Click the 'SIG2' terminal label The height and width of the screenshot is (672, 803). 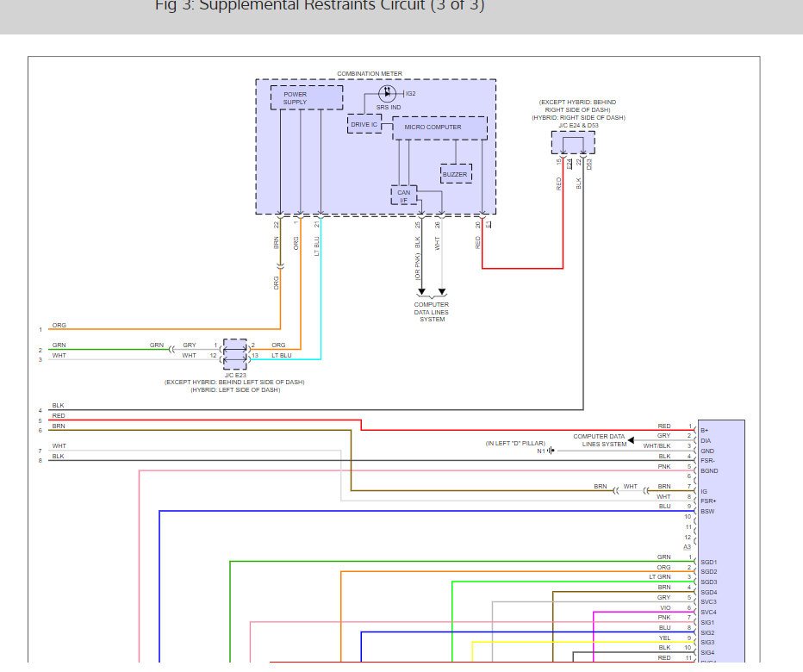(x=707, y=633)
